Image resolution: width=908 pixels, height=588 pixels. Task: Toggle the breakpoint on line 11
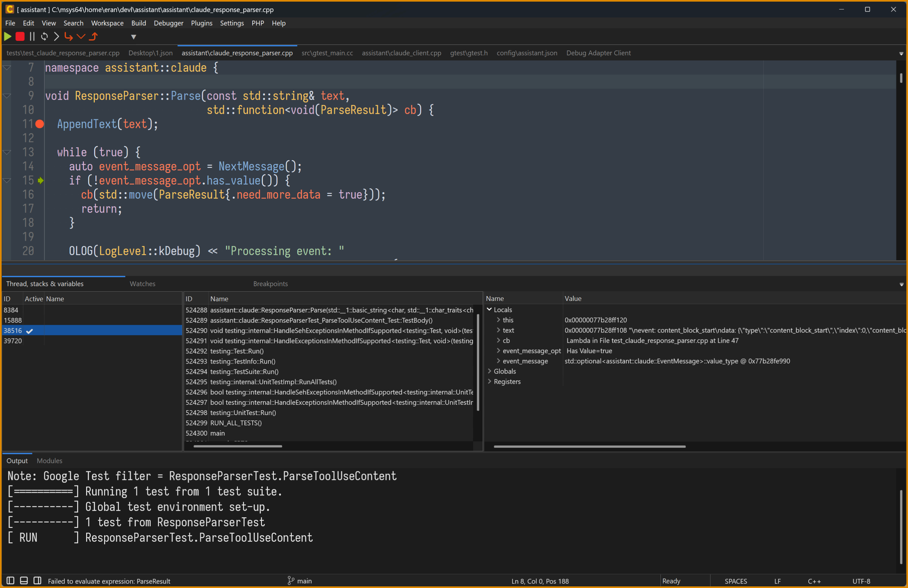[40, 124]
